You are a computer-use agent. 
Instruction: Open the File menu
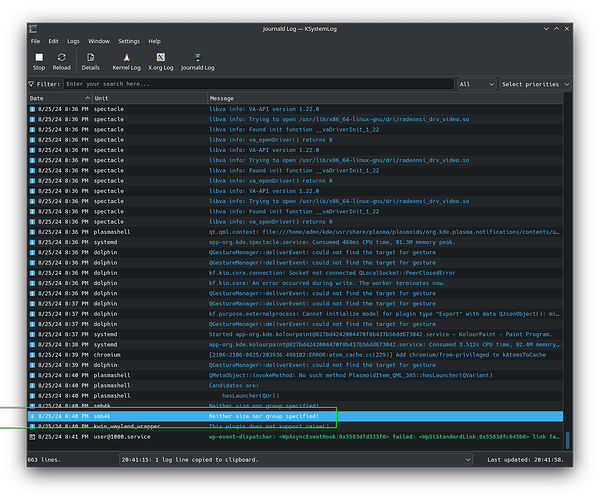tap(35, 41)
